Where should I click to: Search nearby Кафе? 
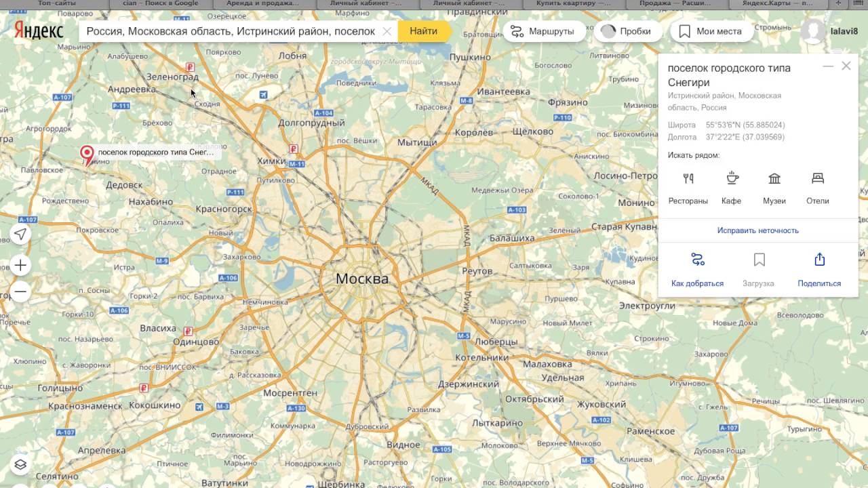pyautogui.click(x=732, y=188)
